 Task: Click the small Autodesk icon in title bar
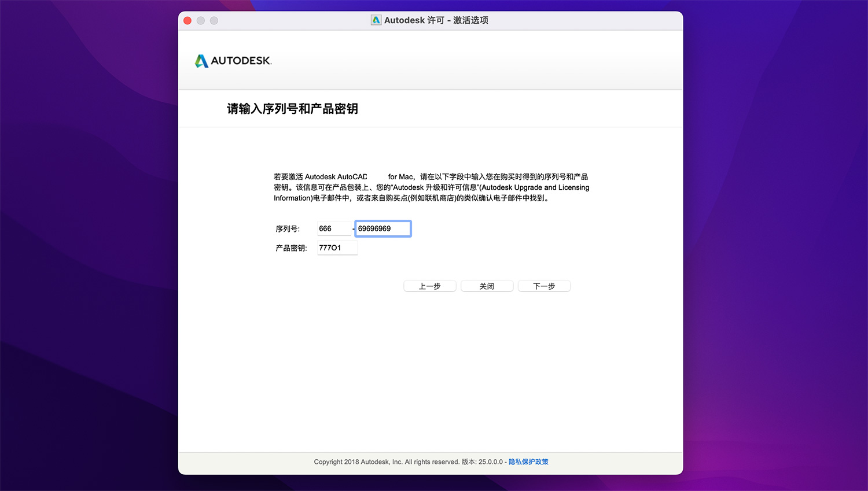[376, 20]
